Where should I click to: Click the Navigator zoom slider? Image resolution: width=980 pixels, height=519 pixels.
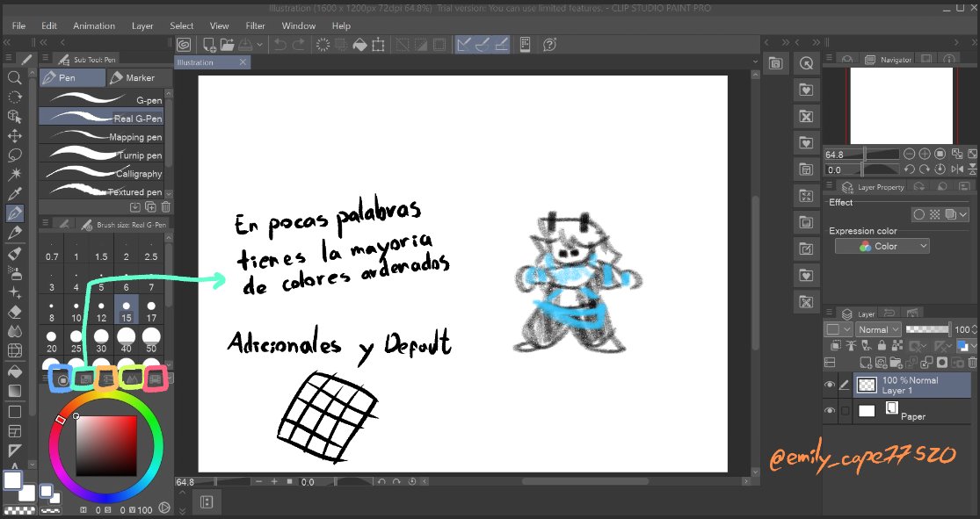pos(861,154)
